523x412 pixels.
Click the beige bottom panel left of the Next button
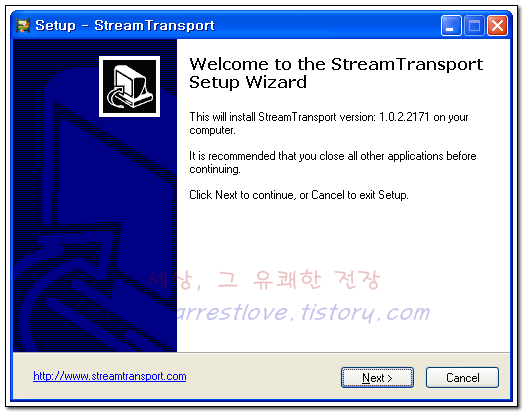point(264,377)
